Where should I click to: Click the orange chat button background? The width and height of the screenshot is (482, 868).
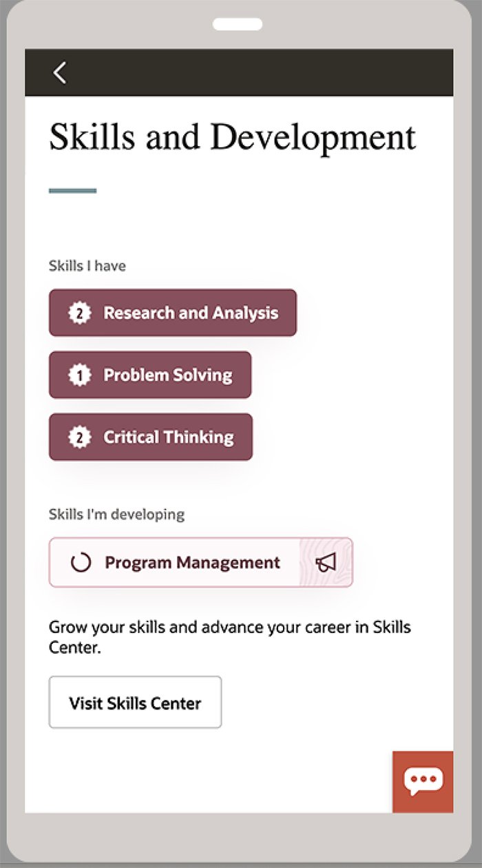point(406,803)
